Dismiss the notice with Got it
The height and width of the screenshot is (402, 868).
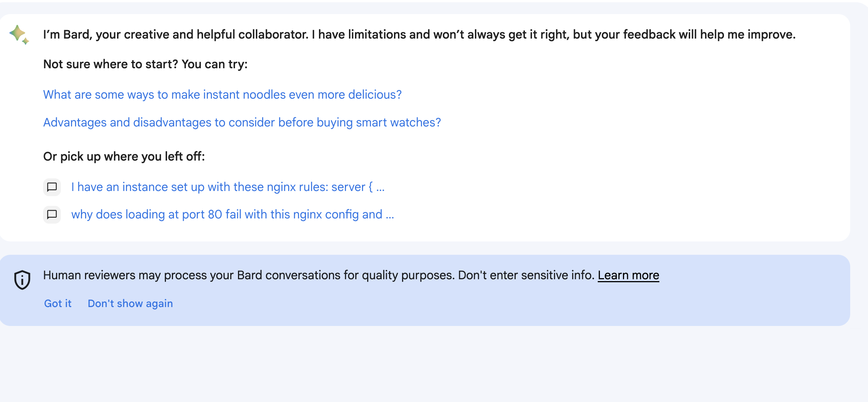(x=58, y=303)
